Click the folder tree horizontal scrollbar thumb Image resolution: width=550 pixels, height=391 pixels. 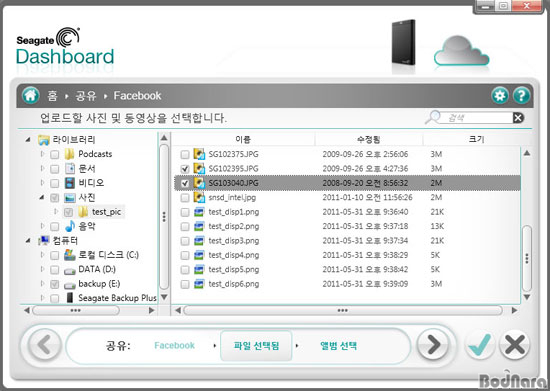tap(76, 310)
